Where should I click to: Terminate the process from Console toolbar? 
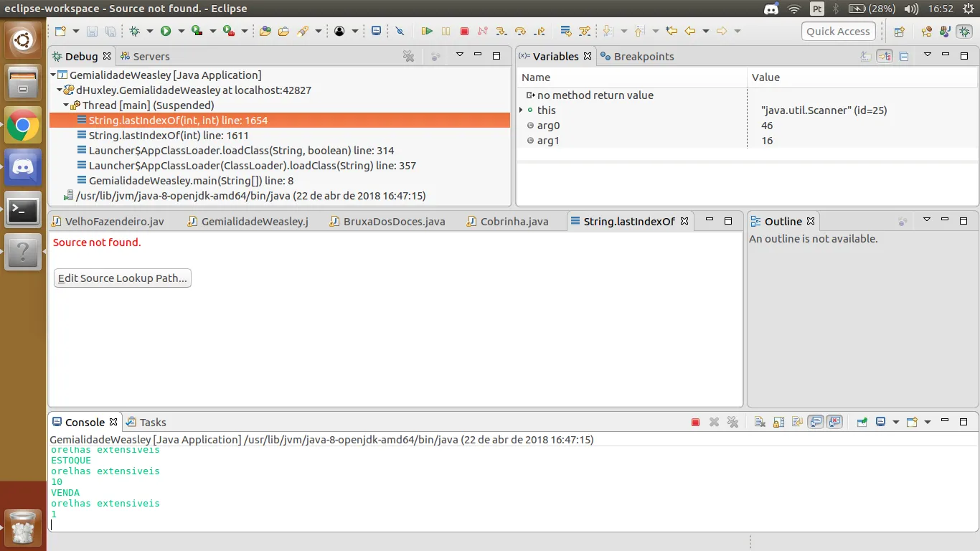coord(695,422)
